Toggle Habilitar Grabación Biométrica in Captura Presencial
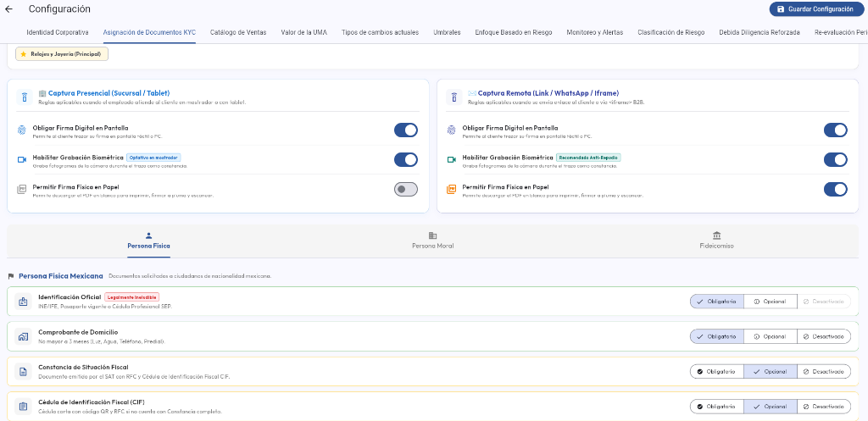Screen dimensions: 868x421 406,159
